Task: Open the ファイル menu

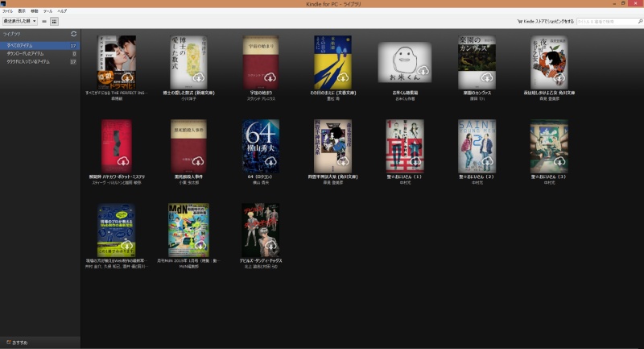Action: point(7,11)
